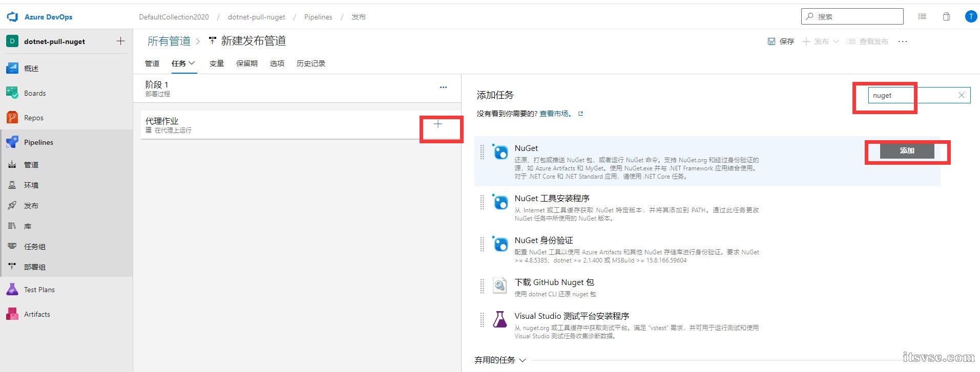Open the user profile avatar T

[971, 16]
